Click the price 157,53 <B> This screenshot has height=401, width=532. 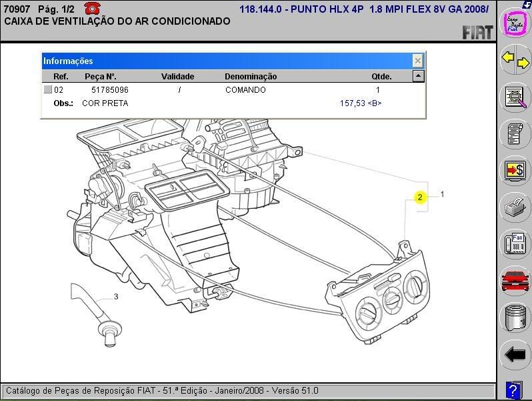click(361, 103)
